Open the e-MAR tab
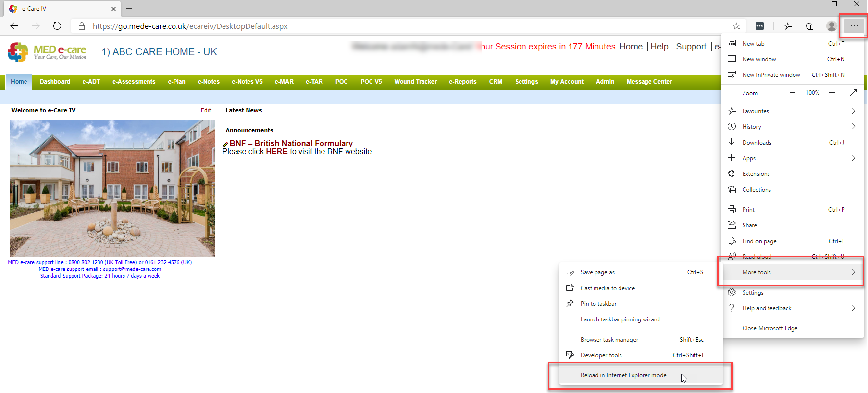Image resolution: width=868 pixels, height=393 pixels. click(284, 82)
